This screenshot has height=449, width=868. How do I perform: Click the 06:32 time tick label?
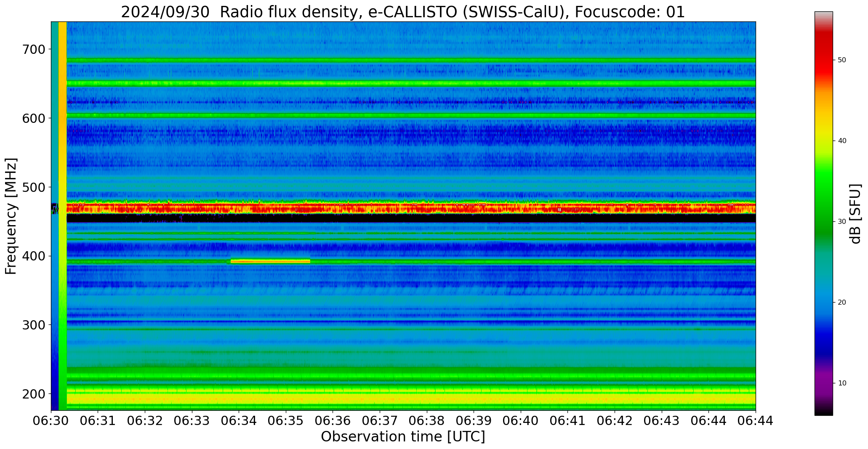(145, 421)
